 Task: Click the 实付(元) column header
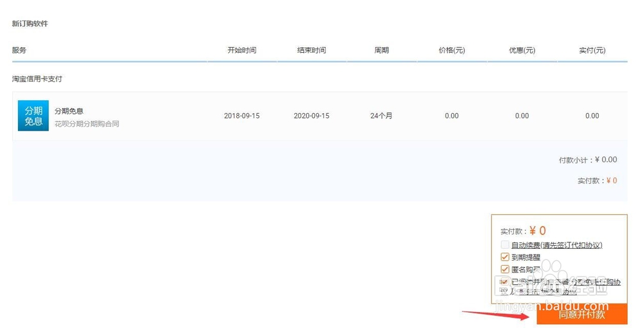coord(592,50)
